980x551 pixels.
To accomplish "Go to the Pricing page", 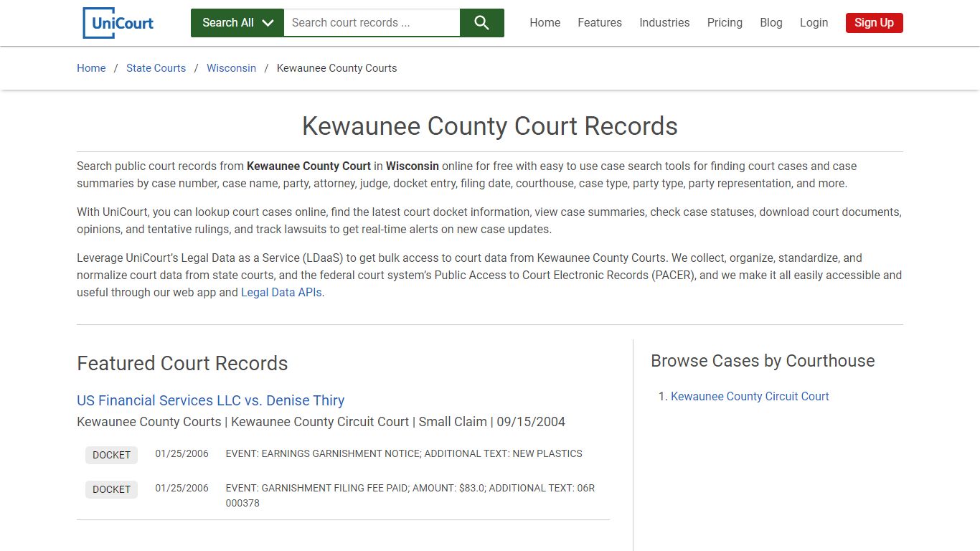I will (x=725, y=23).
